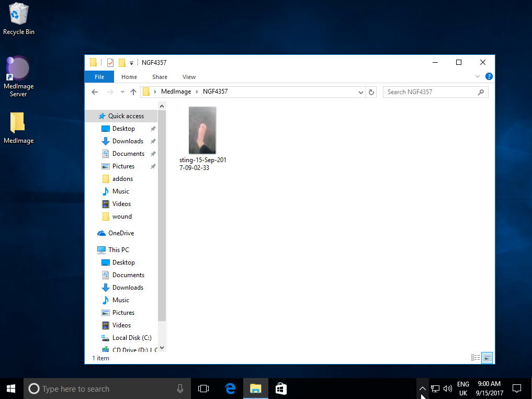Open the clock showing 9:00 AM

(489, 389)
